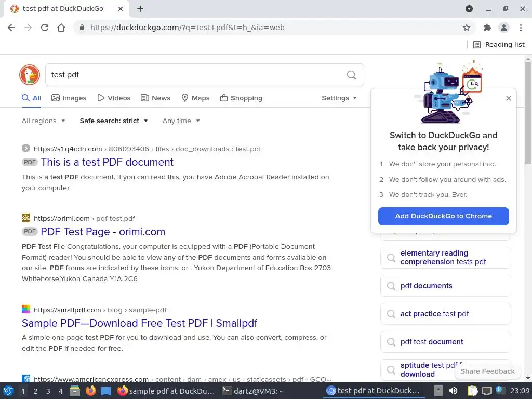532x399 pixels.
Task: Reload the current page
Action: (x=45, y=28)
